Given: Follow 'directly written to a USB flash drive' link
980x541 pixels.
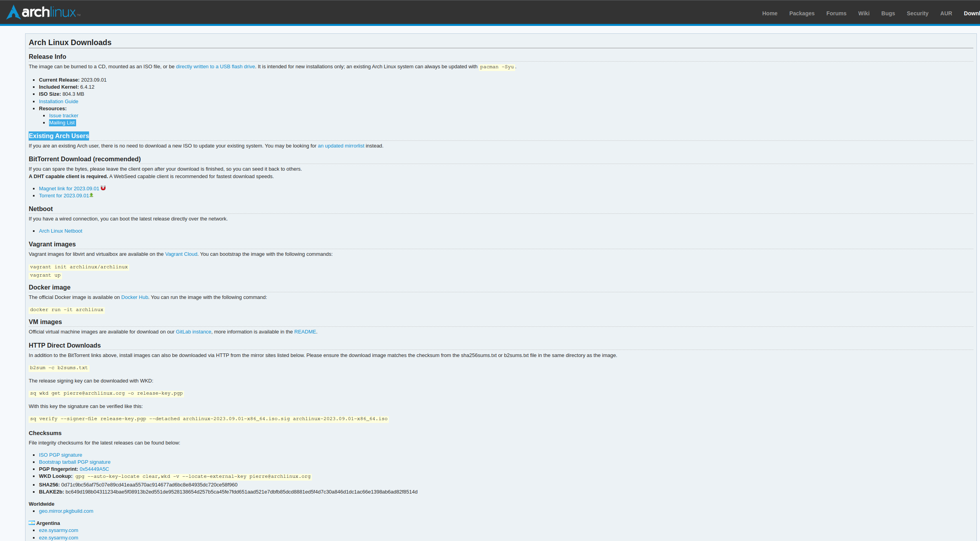Looking at the screenshot, I should pos(215,67).
